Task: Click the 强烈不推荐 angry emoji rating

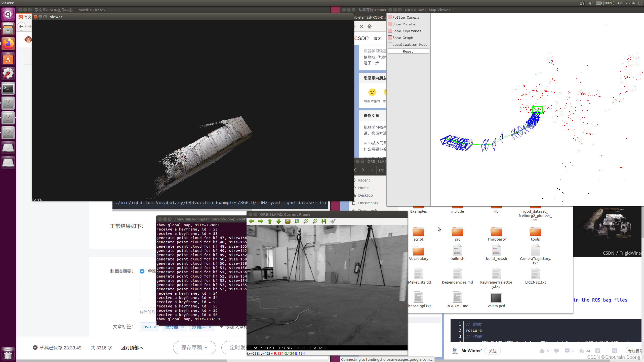Action: 372,92
